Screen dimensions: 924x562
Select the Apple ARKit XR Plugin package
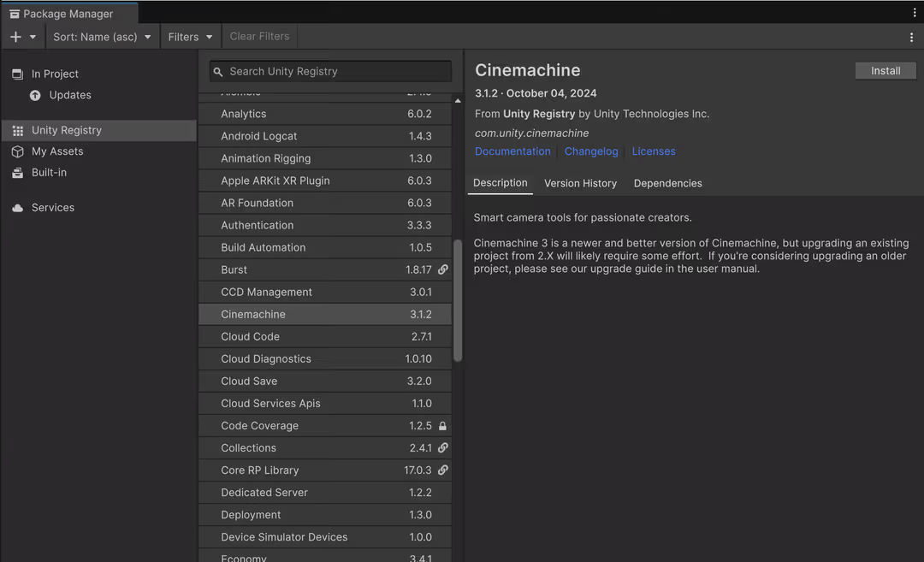325,180
